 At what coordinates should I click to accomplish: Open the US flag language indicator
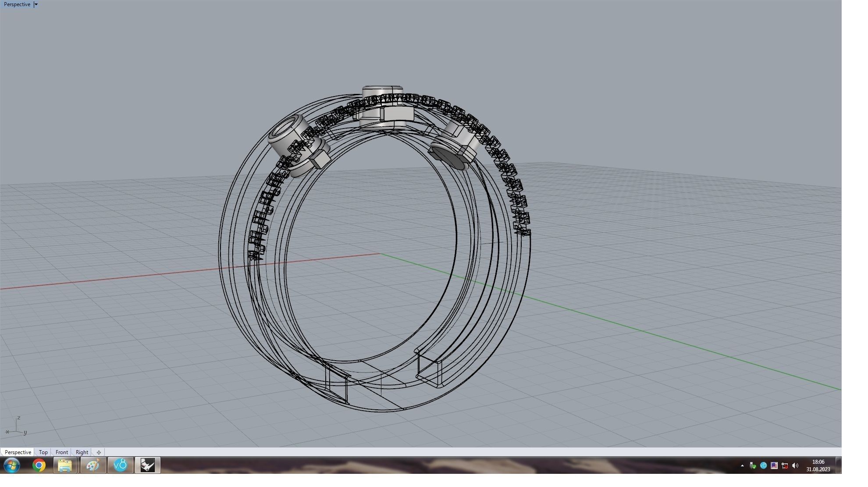pyautogui.click(x=774, y=466)
